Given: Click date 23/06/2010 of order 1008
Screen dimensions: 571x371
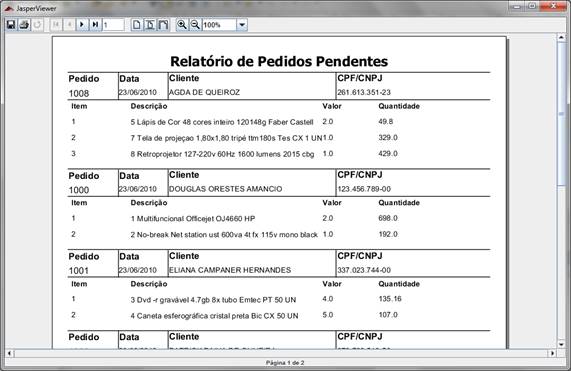Looking at the screenshot, I should point(138,92).
